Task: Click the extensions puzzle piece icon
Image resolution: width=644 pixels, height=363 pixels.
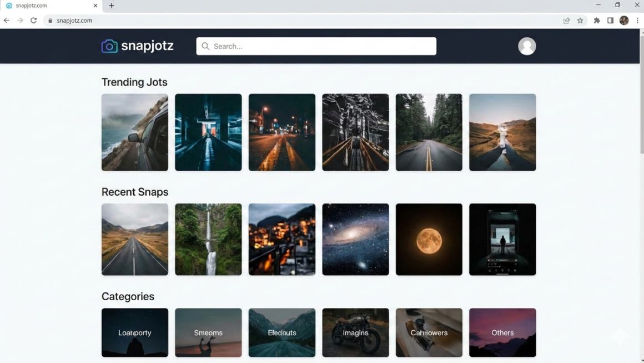Action: [596, 20]
